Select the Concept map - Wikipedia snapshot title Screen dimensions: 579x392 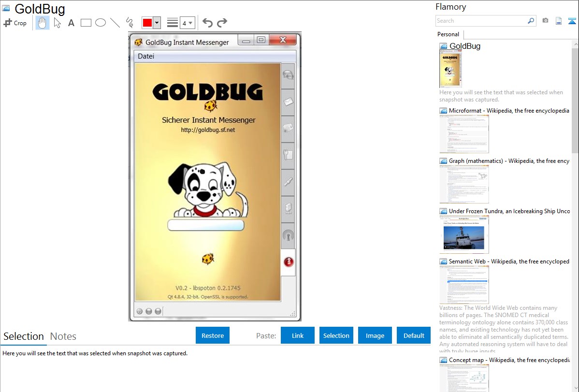coord(509,360)
